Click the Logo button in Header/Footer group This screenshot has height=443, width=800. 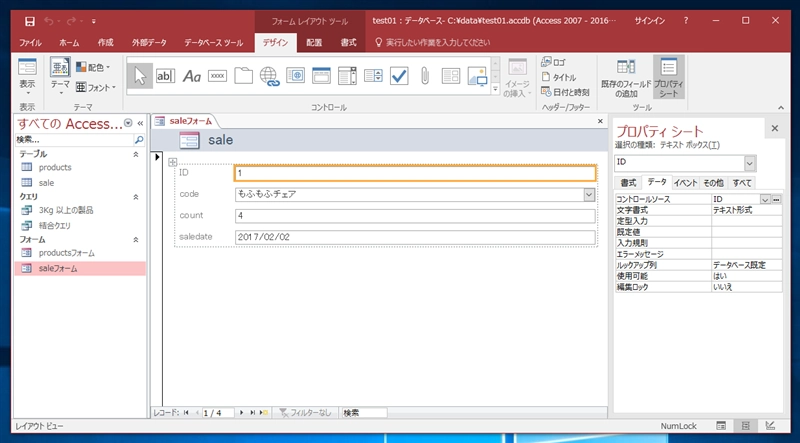tap(554, 62)
